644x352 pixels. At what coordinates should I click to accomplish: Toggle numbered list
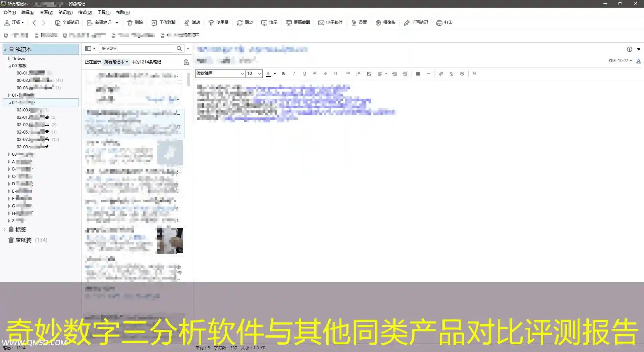tap(359, 74)
